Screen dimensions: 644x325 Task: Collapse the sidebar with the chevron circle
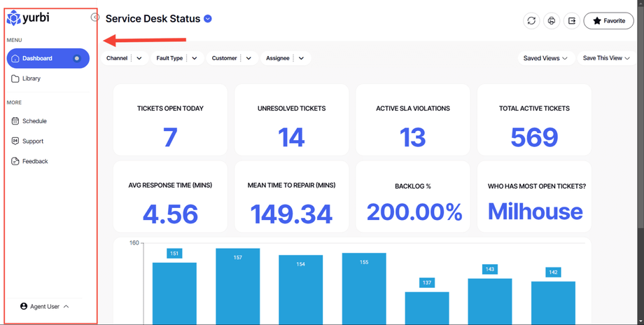tap(95, 18)
